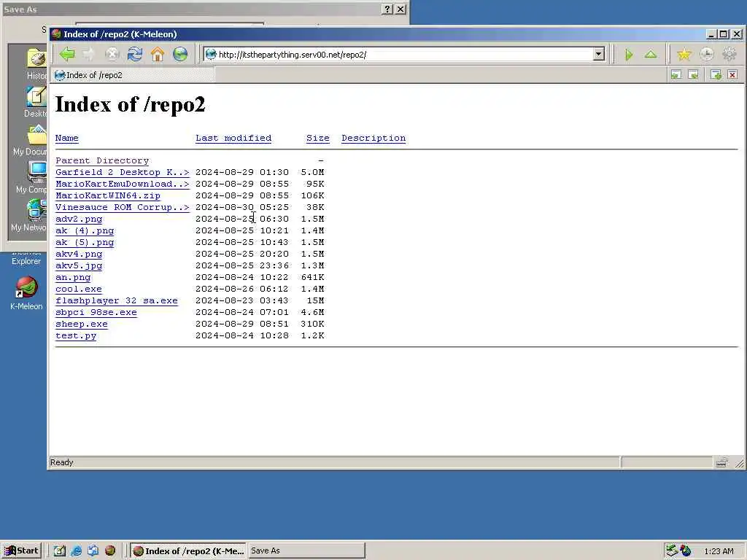
Task: Open an.png link
Action: pyautogui.click(x=73, y=277)
